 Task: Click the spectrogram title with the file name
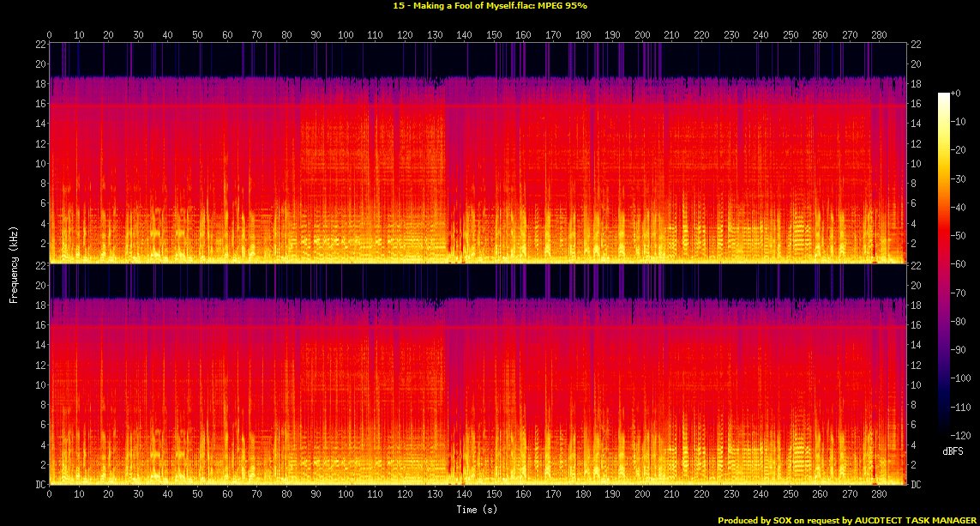(490, 5)
